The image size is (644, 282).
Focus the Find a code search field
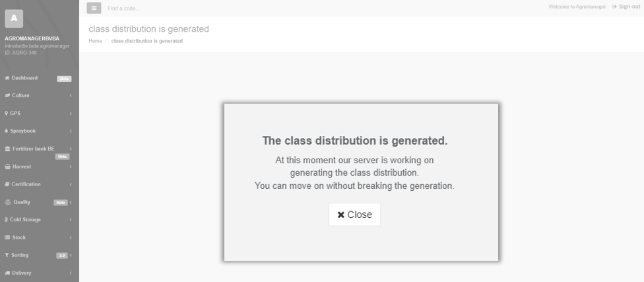point(205,8)
